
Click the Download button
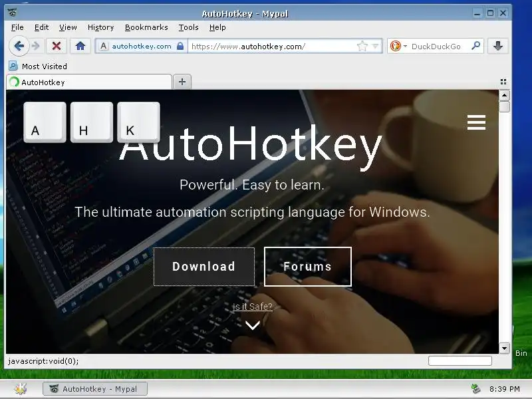pyautogui.click(x=204, y=267)
